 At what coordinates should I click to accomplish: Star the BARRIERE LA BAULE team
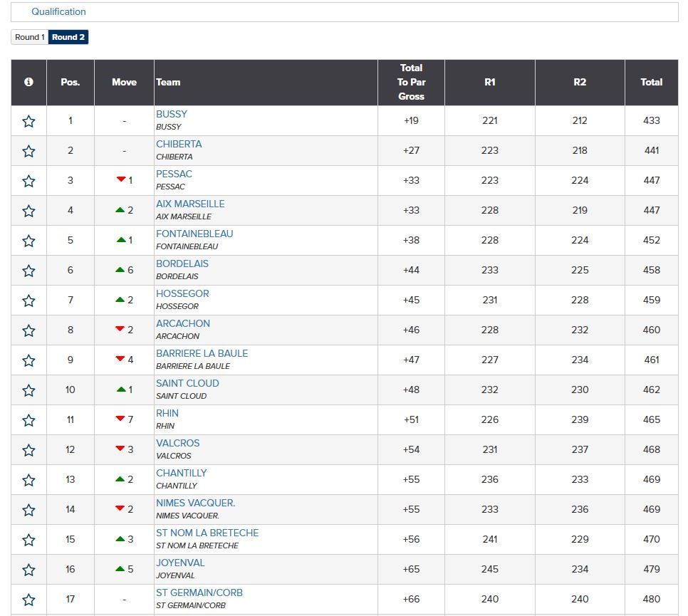pyautogui.click(x=28, y=360)
